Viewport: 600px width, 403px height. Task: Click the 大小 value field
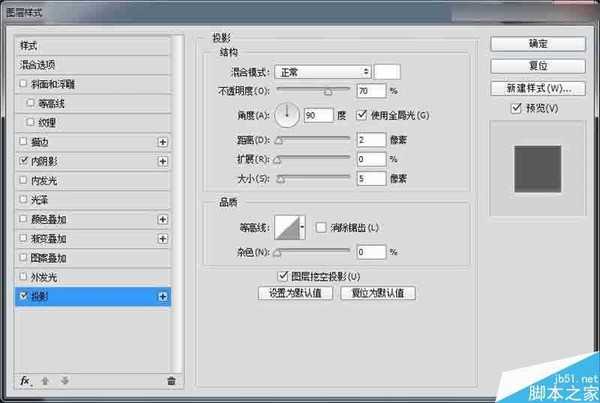pos(371,178)
